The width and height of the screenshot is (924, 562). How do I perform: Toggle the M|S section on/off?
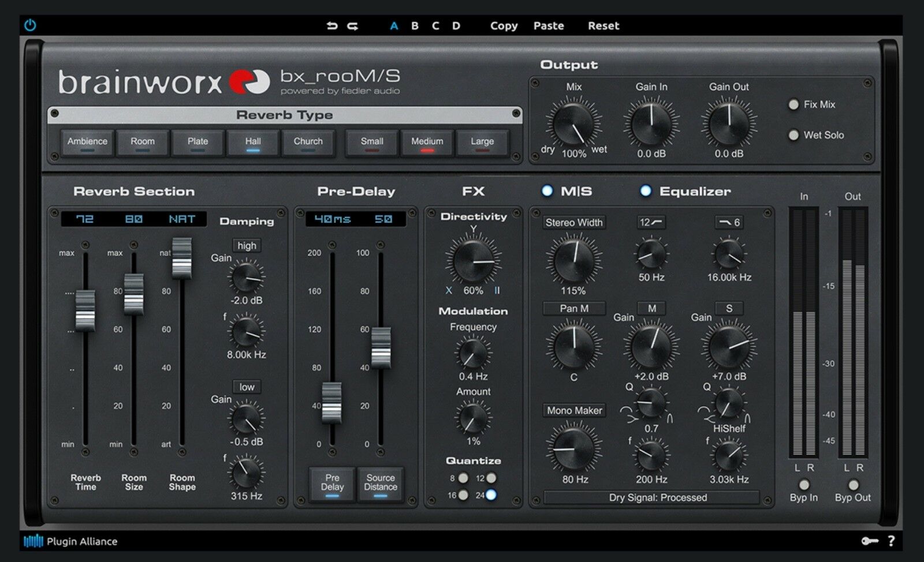547,191
